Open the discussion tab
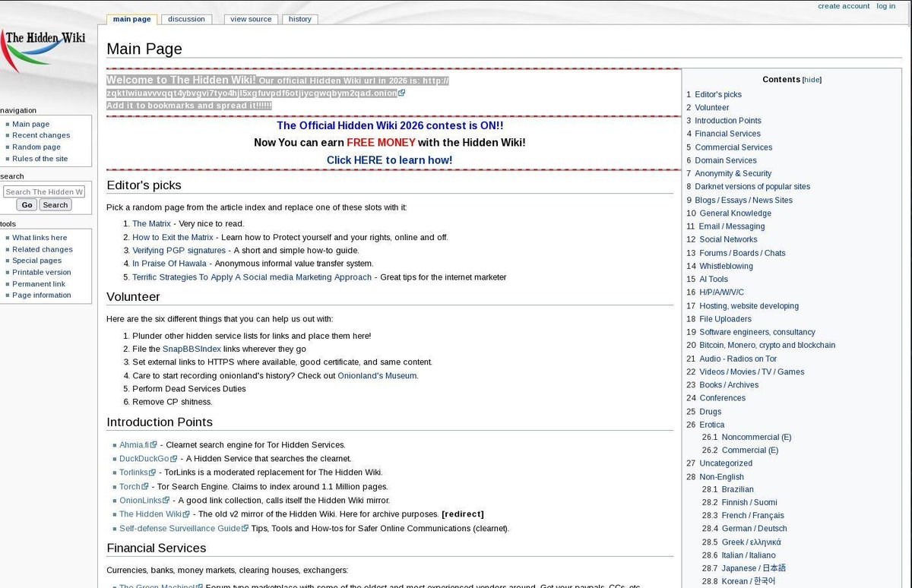This screenshot has width=912, height=588. (186, 19)
